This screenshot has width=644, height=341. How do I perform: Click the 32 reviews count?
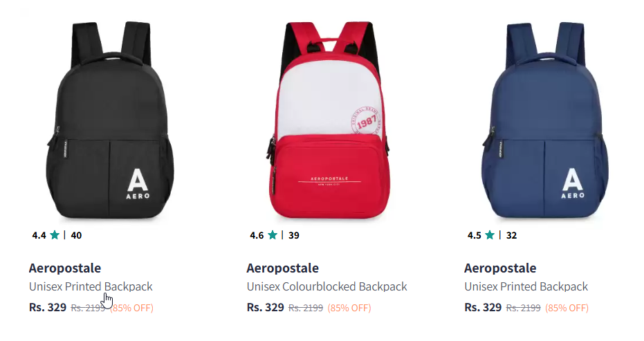click(x=511, y=235)
